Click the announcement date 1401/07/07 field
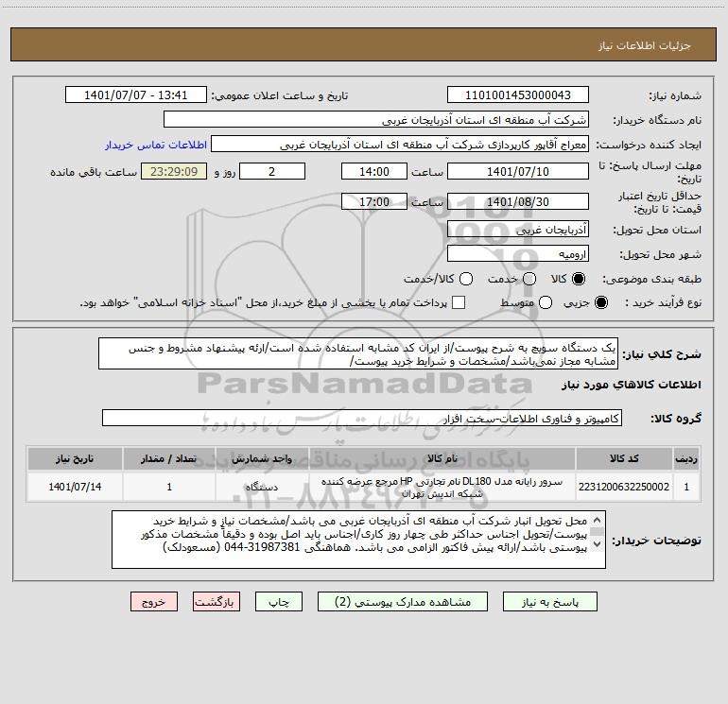 coord(135,95)
